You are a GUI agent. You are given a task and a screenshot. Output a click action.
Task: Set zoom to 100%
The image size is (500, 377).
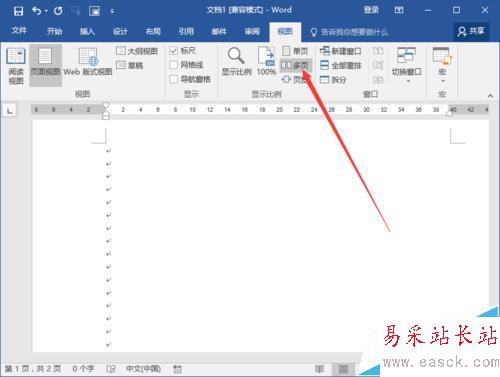266,62
